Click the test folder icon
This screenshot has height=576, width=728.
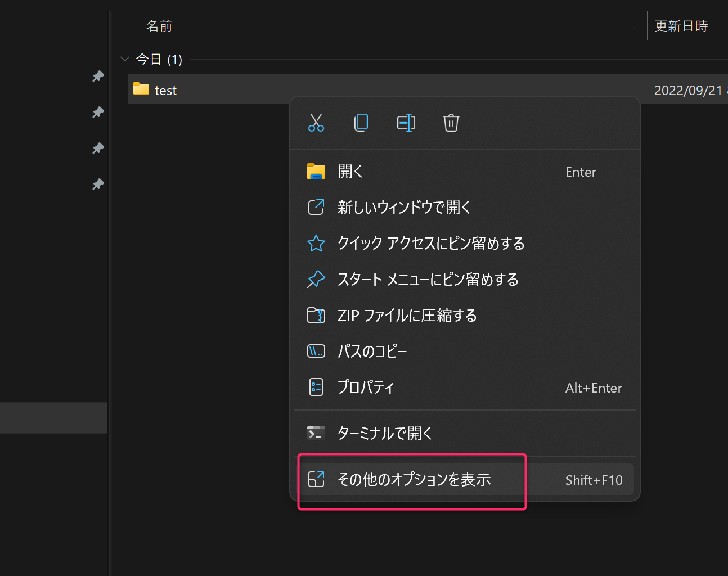141,89
